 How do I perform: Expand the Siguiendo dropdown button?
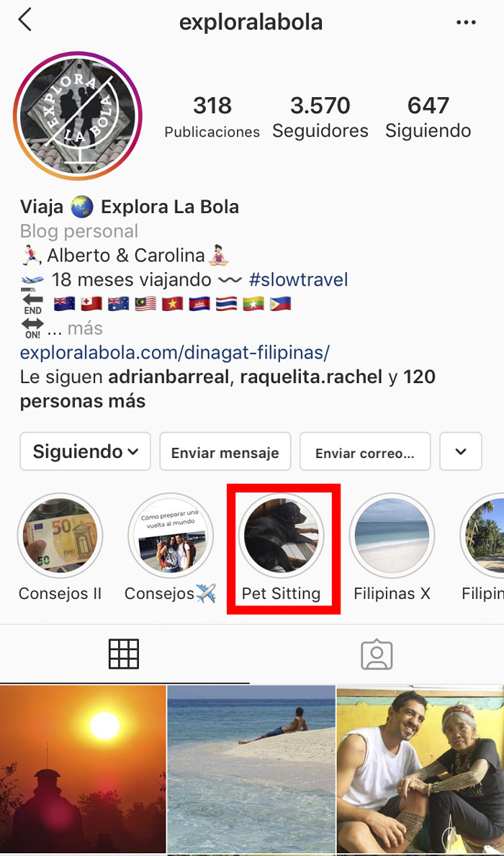[x=85, y=451]
